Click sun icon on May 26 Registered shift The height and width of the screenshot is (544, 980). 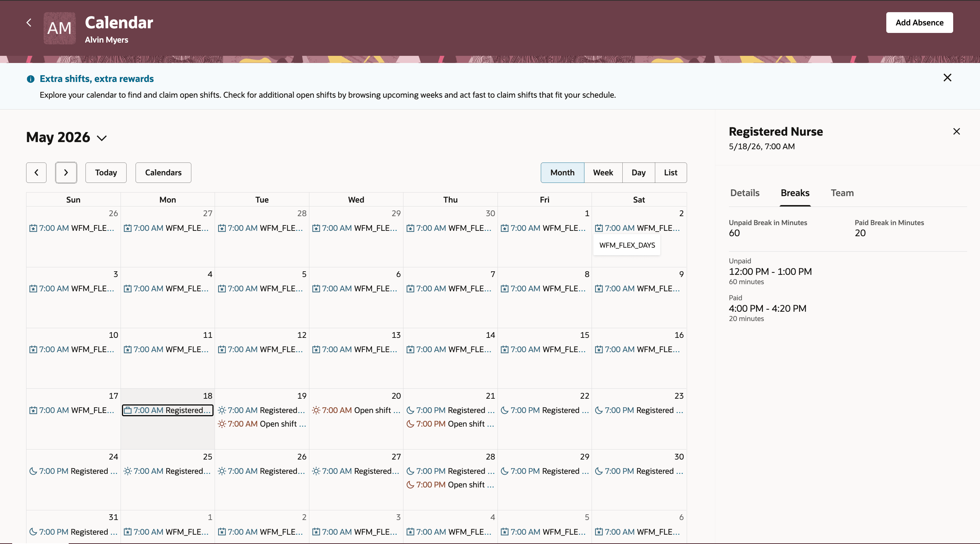click(222, 471)
